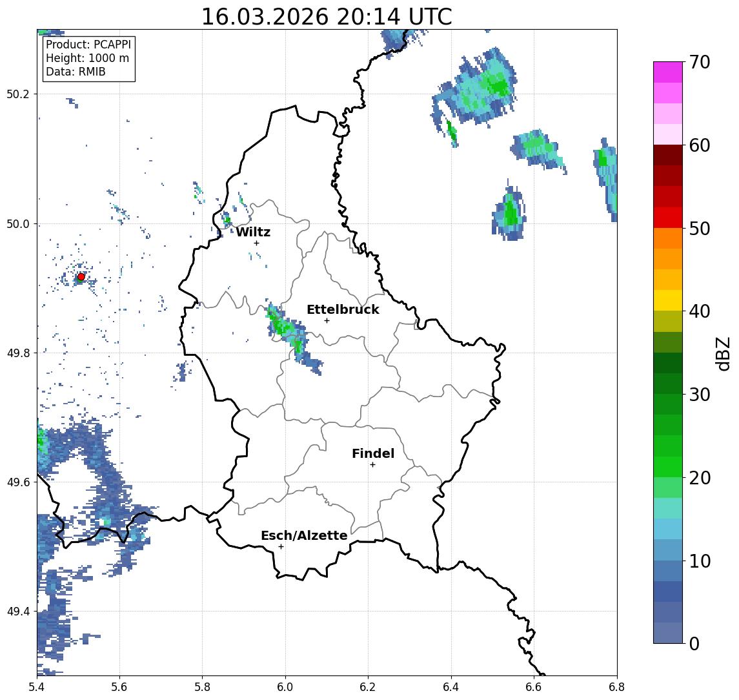Click the title '16.03.2026 20:14 UTC'
This screenshot has height=700, width=739.
[x=327, y=17]
